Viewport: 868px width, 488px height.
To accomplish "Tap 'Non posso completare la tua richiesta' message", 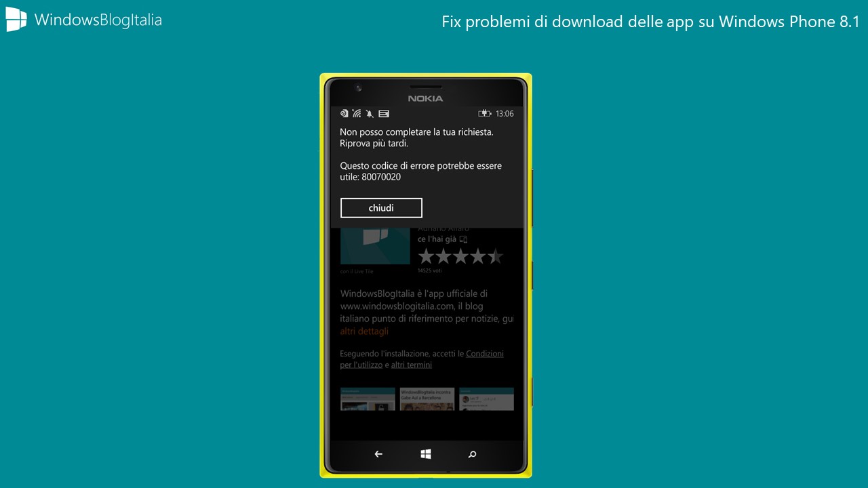I will pyautogui.click(x=416, y=131).
